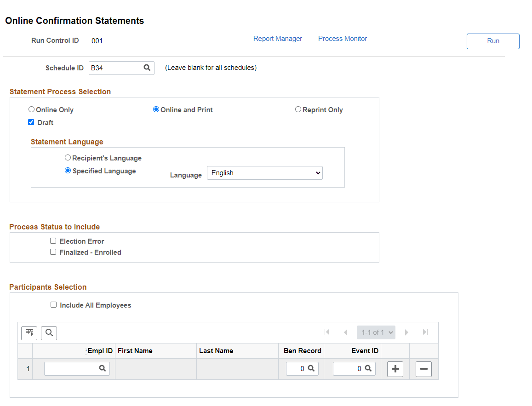
Task: Click the Schedule ID lookup magnifier icon
Action: [x=147, y=68]
